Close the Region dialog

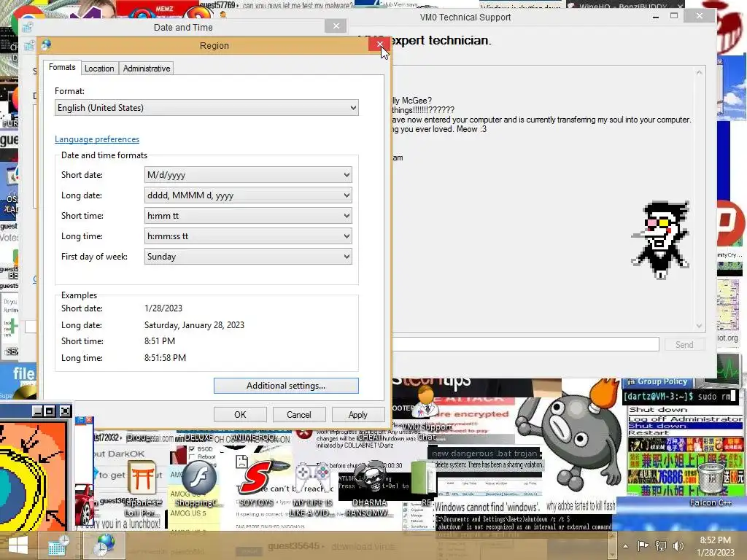tap(379, 44)
